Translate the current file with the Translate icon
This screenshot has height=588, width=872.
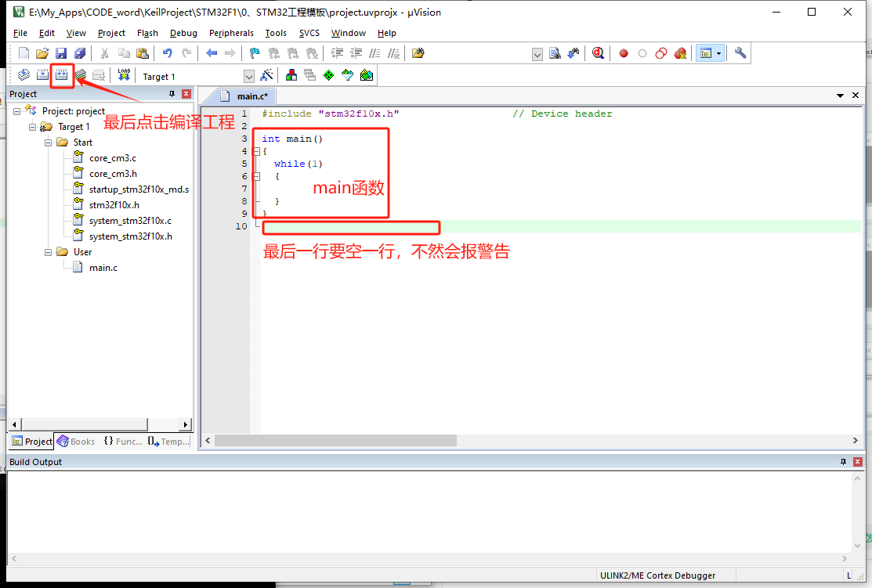coord(24,75)
